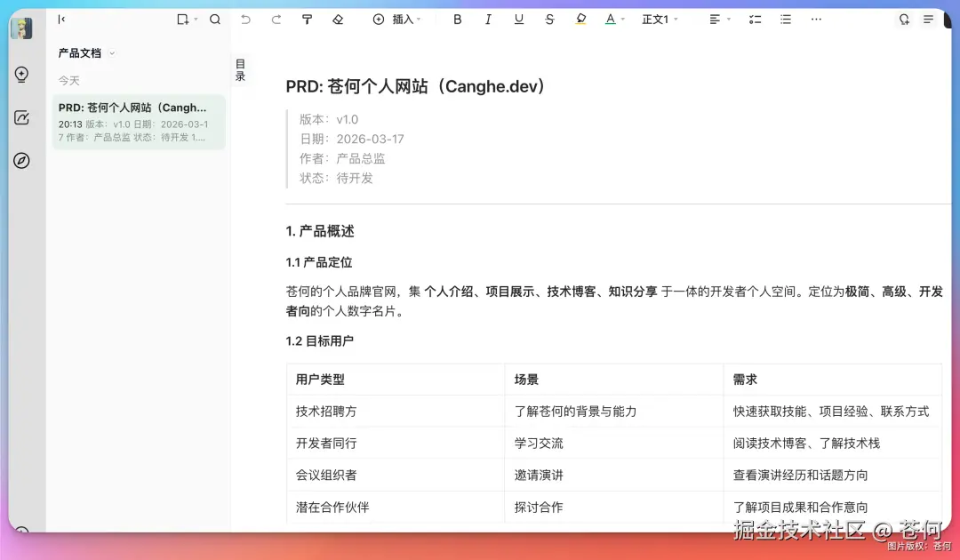
Task: Click the compass explore icon in left rail
Action: click(x=21, y=160)
